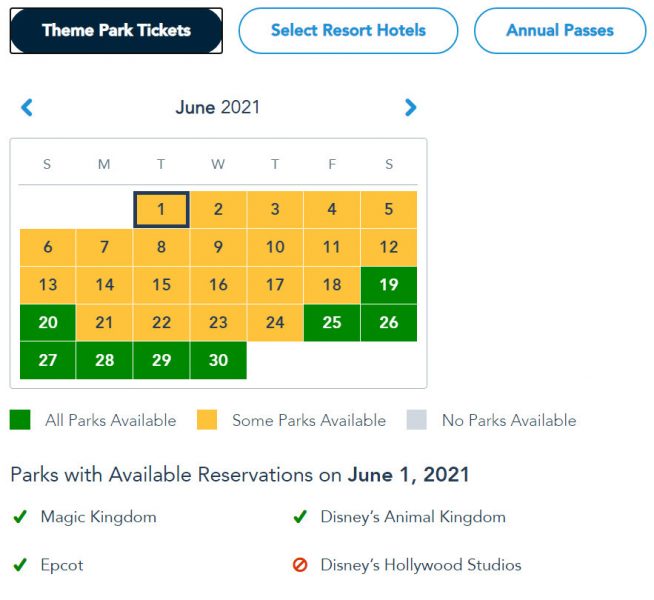The width and height of the screenshot is (654, 600).
Task: Click the green All Parks Available legend square
Action: pos(21,420)
